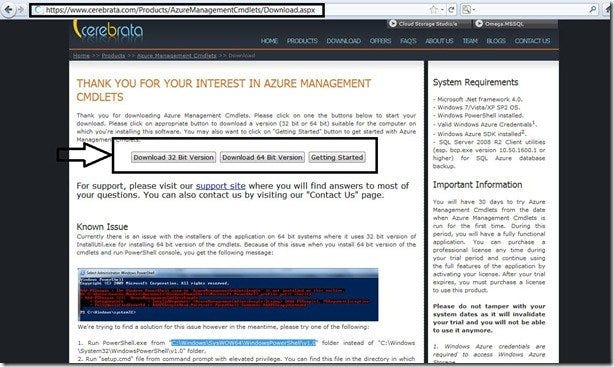Click the System Requirements heading
Viewport: 614px width, 367px height.
[x=475, y=82]
